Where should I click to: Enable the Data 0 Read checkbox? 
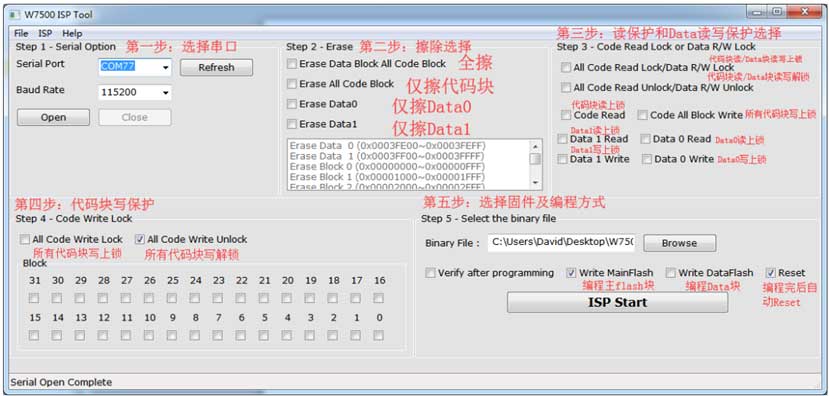coord(646,139)
